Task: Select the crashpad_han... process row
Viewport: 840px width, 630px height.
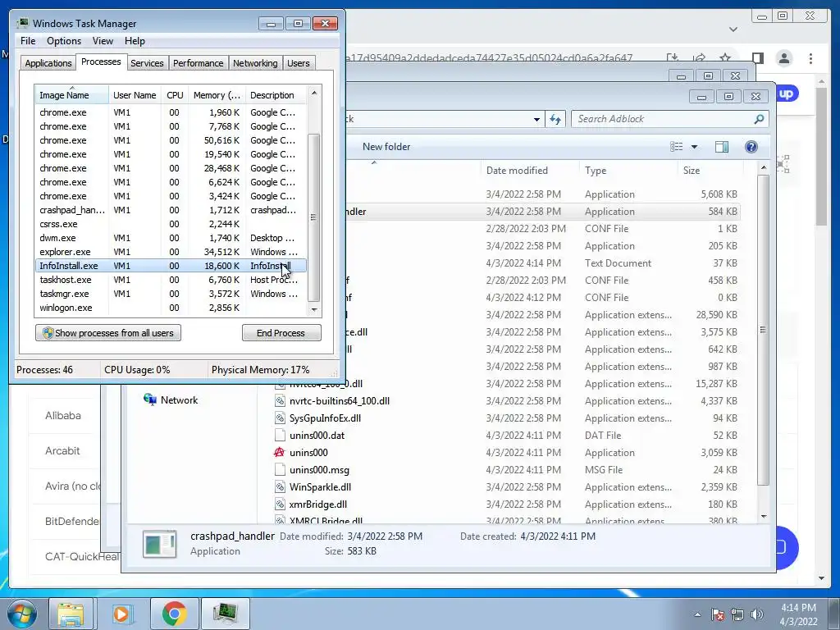Action: (171, 210)
